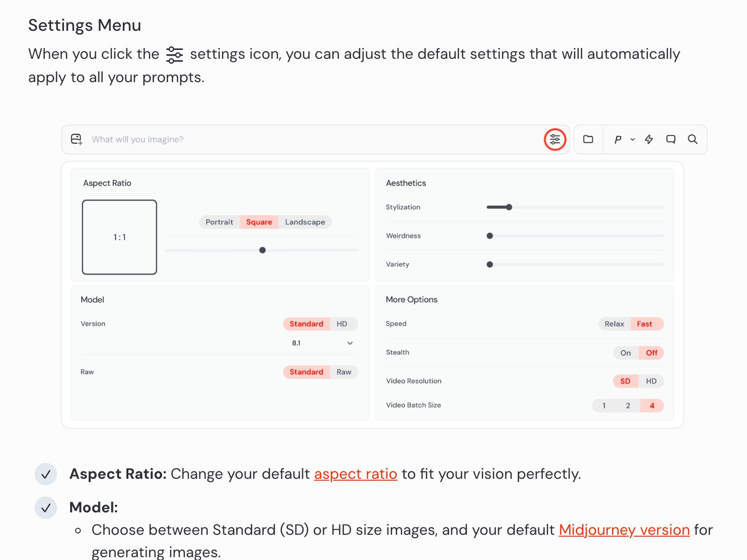Click checkmark bullet beside Aspect Ratio

click(x=46, y=474)
